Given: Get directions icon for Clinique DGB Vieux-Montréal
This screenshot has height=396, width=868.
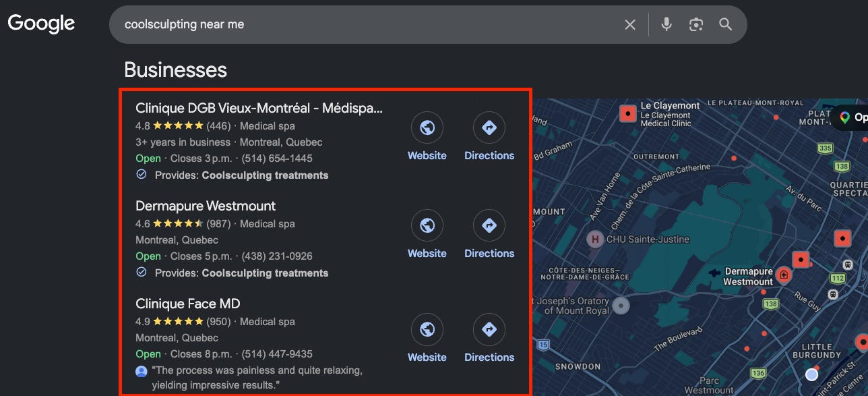Looking at the screenshot, I should (x=489, y=128).
